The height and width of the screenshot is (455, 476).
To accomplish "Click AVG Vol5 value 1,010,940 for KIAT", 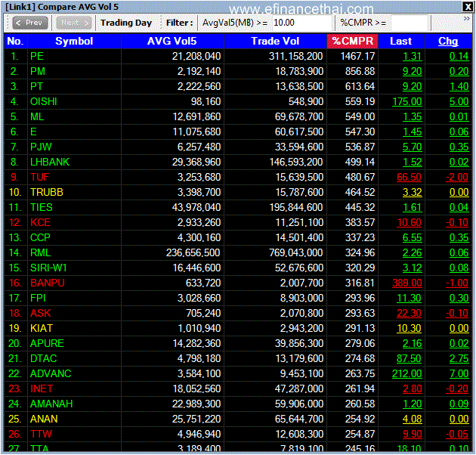I will [199, 328].
